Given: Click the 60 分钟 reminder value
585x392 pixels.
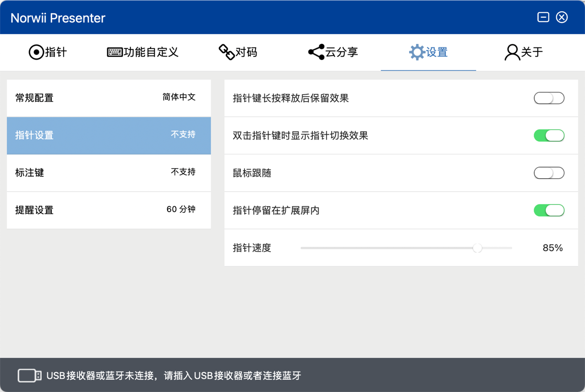Looking at the screenshot, I should [x=181, y=209].
